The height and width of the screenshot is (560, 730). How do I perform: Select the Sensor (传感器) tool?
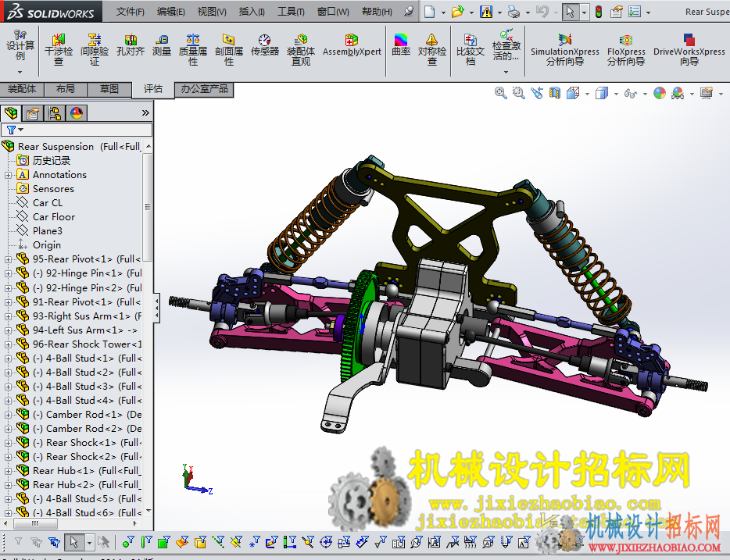point(264,45)
